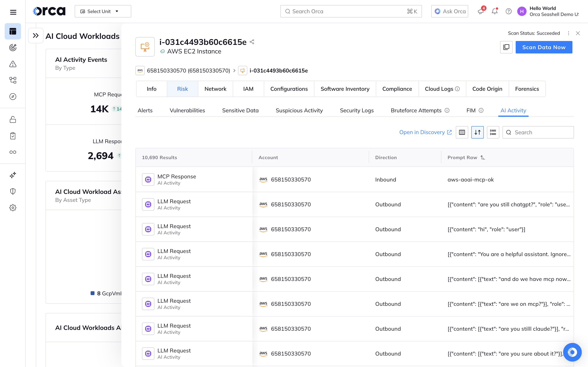Select the shield security sidebar icon
Viewport: 588px width, 367px height.
point(13,191)
